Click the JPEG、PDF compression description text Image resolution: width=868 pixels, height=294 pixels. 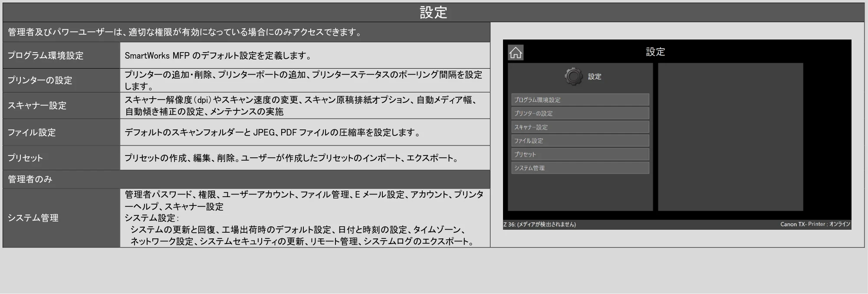coord(273,132)
